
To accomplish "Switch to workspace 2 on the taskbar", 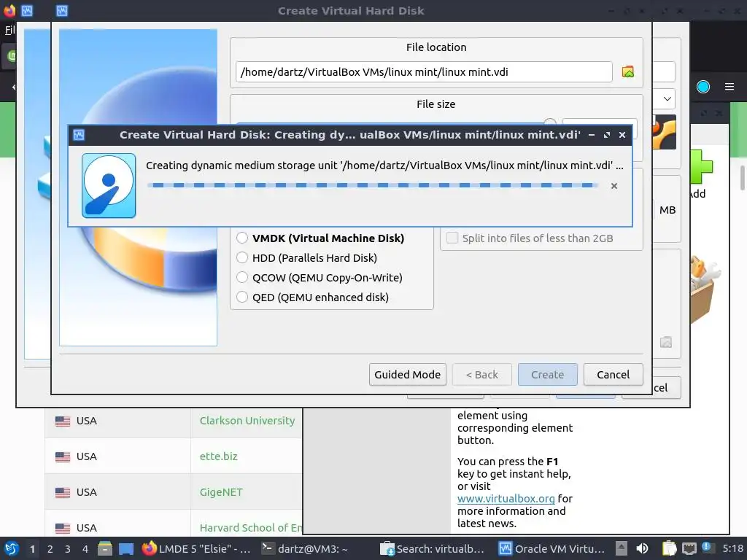I will coord(50,548).
